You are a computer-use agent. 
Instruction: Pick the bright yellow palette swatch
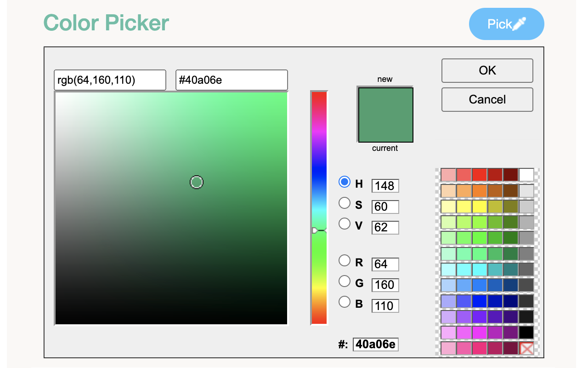pyautogui.click(x=480, y=207)
